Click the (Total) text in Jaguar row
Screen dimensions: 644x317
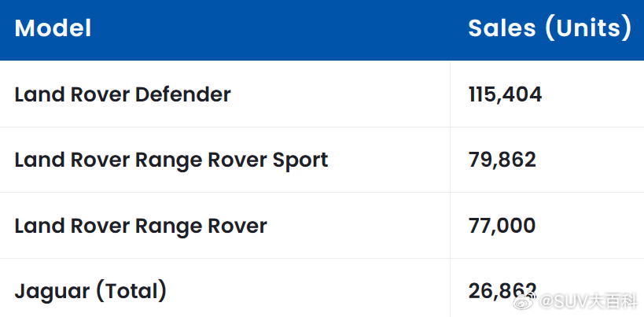(x=131, y=291)
